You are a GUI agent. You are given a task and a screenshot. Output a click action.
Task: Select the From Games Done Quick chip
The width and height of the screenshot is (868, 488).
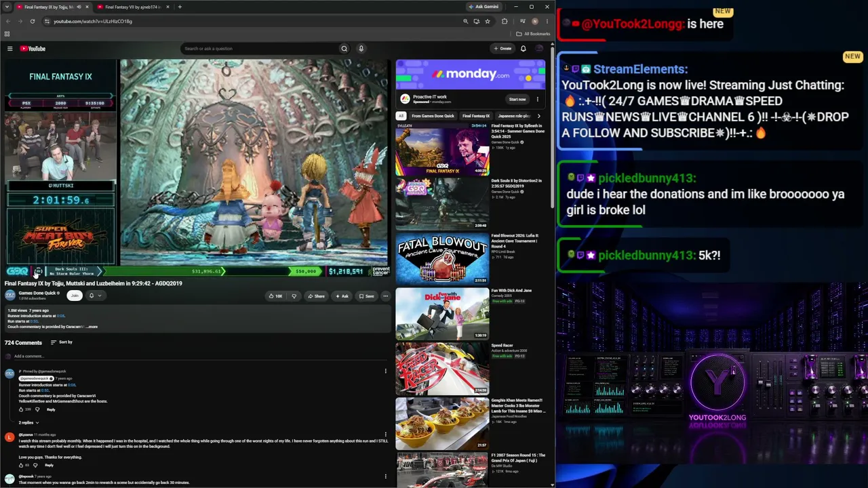pos(433,116)
